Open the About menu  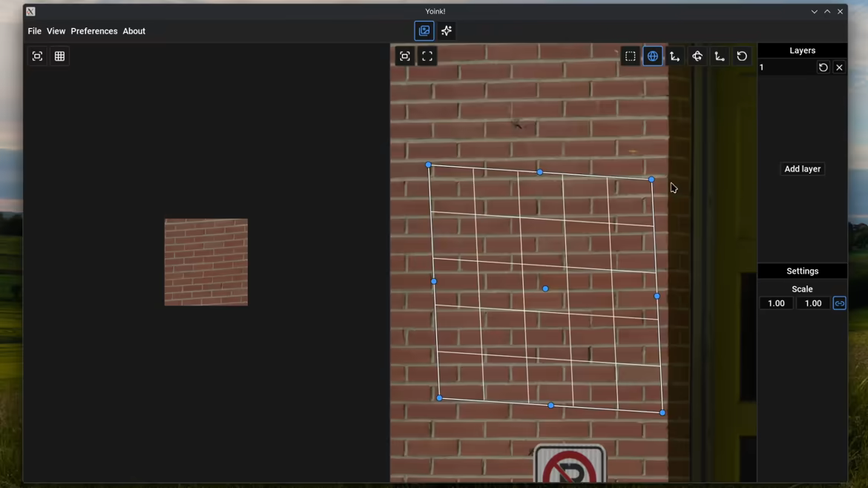click(134, 31)
